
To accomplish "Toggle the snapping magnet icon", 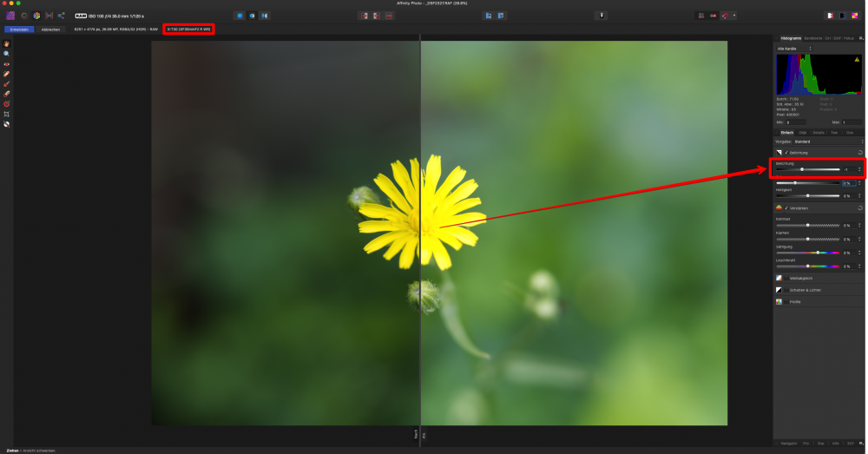I will [x=725, y=16].
